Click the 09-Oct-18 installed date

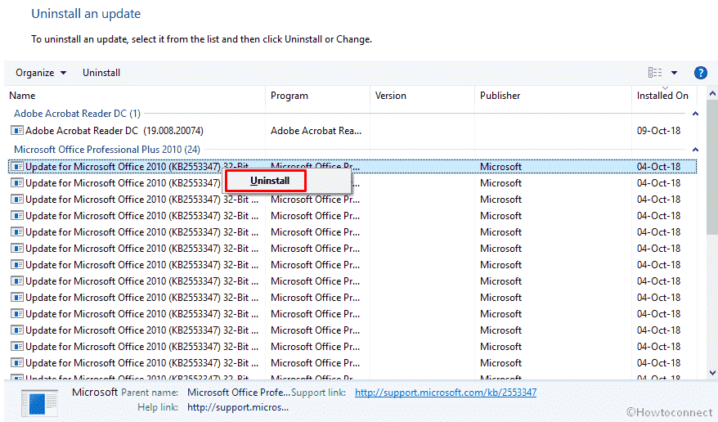coord(658,131)
